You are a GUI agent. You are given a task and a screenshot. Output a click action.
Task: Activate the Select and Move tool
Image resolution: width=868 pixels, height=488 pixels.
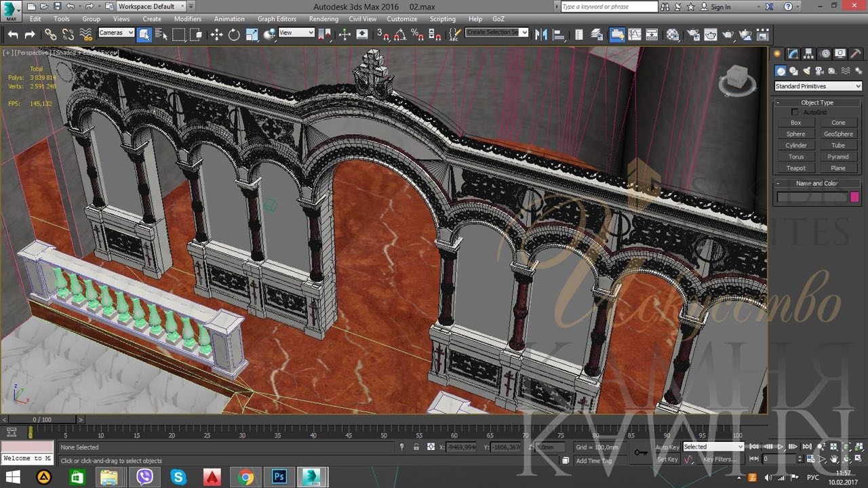click(x=217, y=35)
